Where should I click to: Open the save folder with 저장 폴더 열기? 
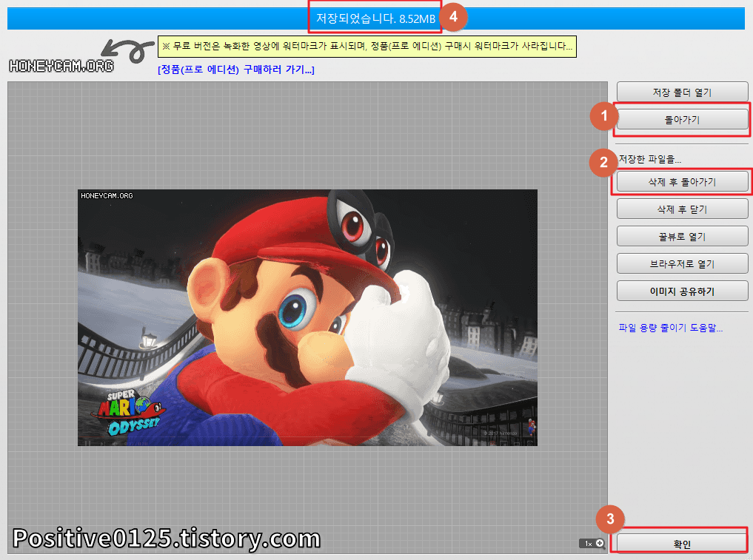click(682, 92)
